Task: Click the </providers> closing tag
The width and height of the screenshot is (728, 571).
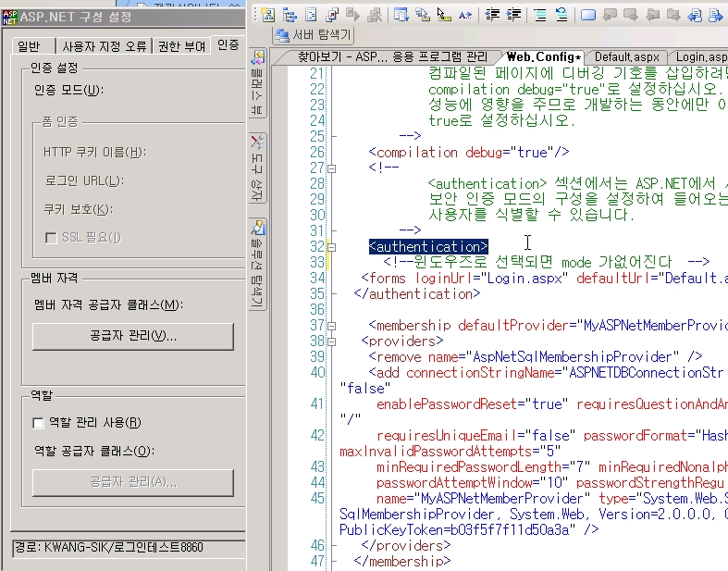Action: [x=405, y=545]
